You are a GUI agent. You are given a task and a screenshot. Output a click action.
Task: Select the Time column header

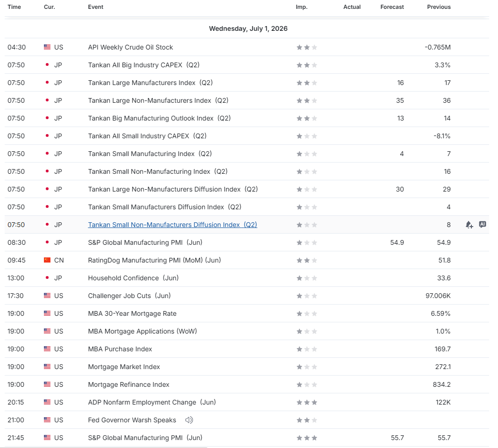pos(14,7)
